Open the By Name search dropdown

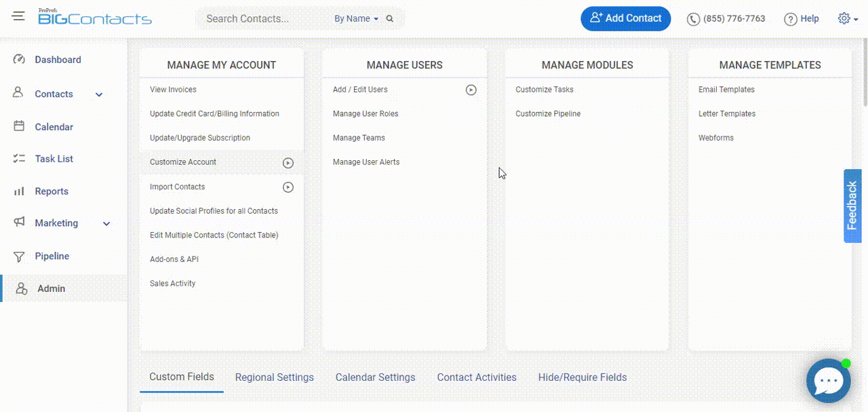(356, 19)
